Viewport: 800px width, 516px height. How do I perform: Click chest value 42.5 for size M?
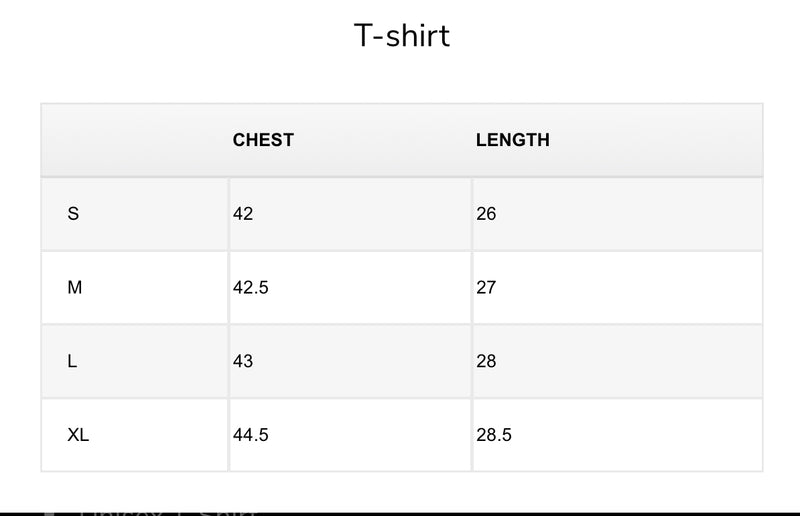[x=250, y=288]
